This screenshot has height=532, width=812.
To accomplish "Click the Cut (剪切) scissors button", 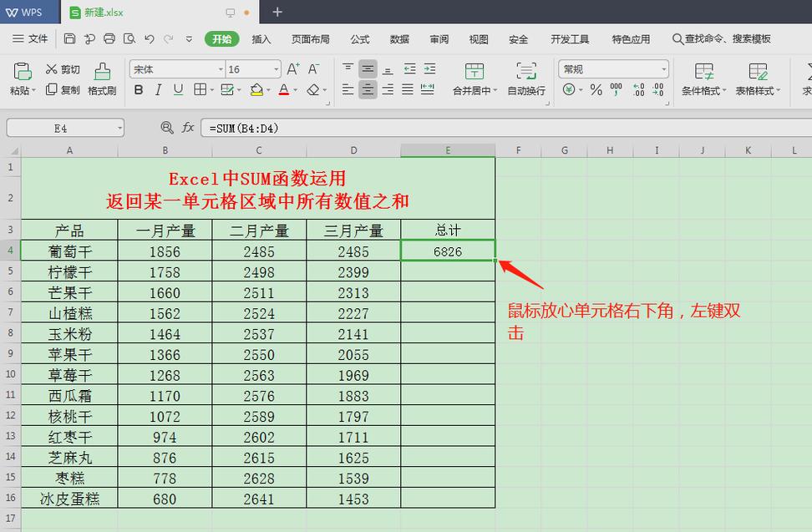I will (63, 69).
